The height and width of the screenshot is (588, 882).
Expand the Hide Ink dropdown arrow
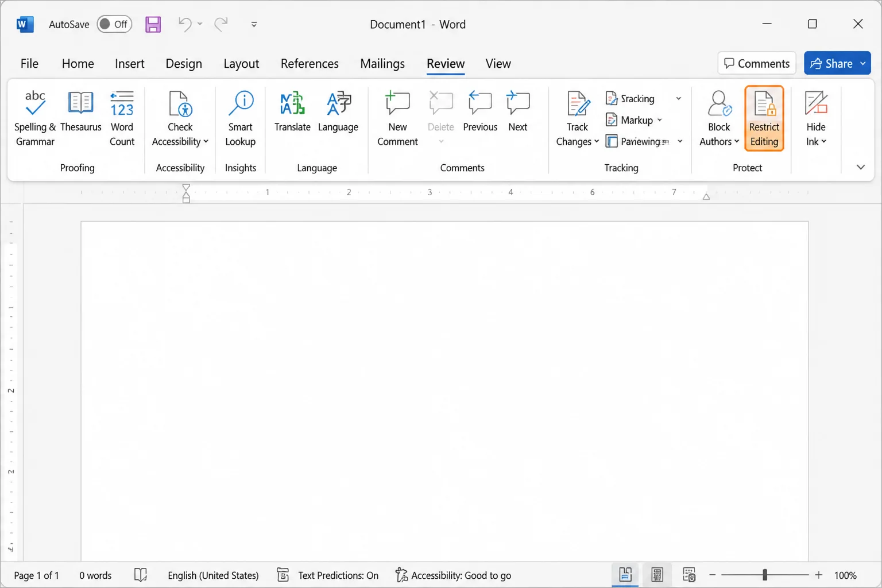(823, 142)
